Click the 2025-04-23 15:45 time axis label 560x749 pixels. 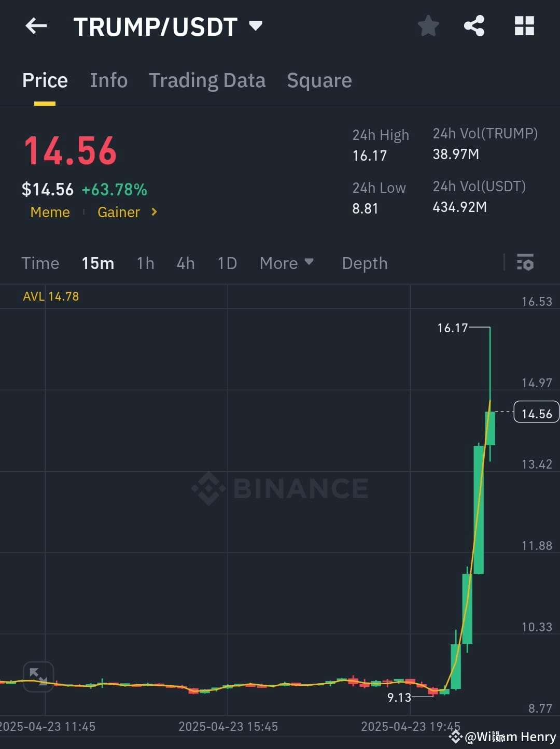(228, 727)
